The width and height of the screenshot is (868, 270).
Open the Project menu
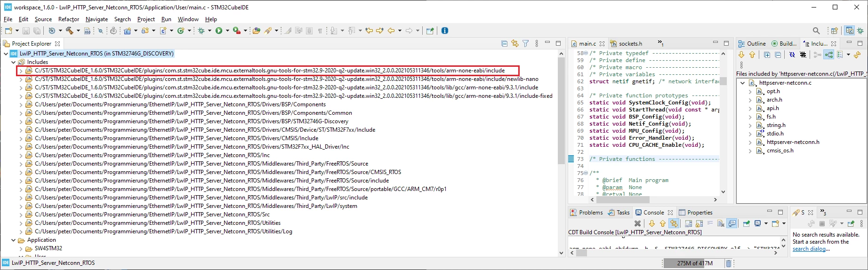146,19
